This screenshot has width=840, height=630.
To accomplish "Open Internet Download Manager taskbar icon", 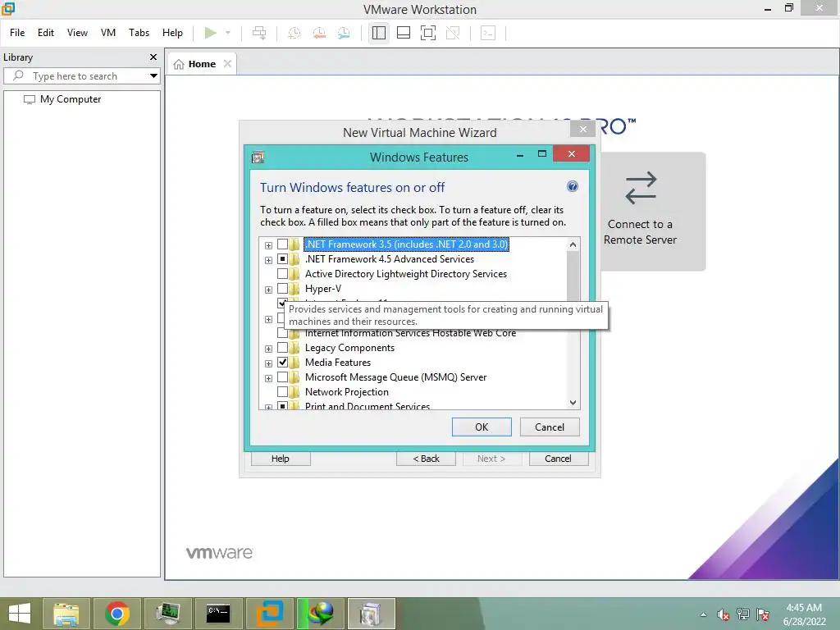I will click(x=321, y=614).
